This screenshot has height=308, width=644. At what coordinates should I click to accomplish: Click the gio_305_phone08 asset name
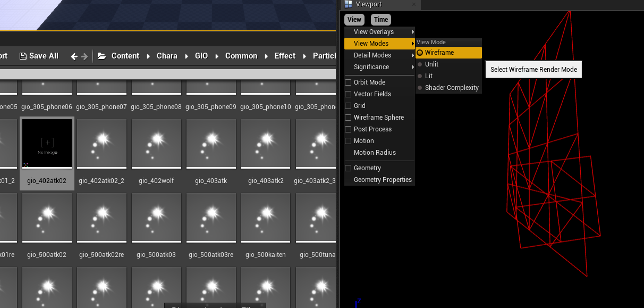point(156,107)
